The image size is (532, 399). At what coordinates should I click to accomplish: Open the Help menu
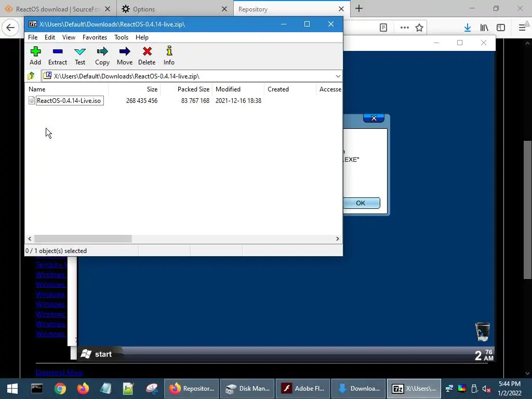click(x=142, y=37)
